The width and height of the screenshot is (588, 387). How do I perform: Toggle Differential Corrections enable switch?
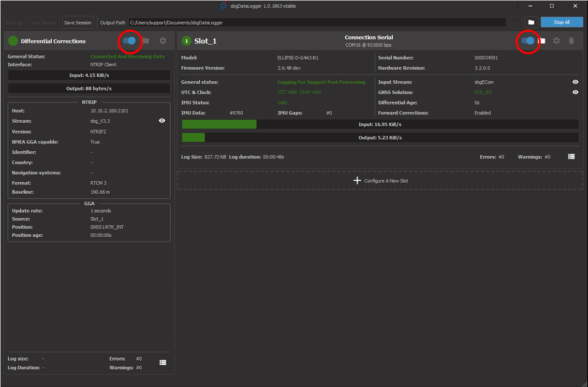(x=129, y=41)
